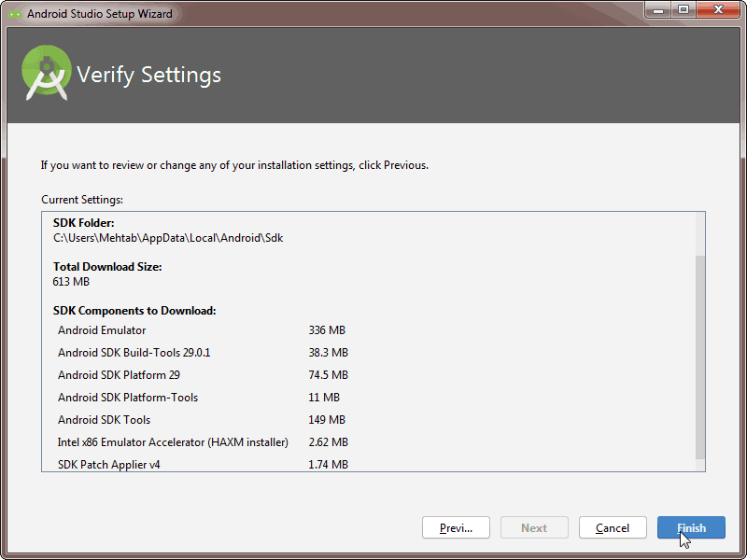Image resolution: width=747 pixels, height=560 pixels.
Task: Click the 'SDK Folder:' heading
Action: [84, 223]
